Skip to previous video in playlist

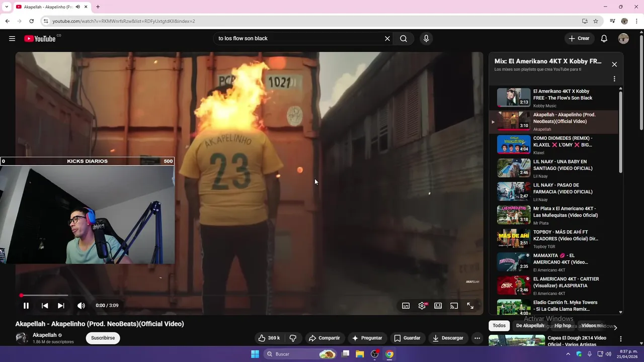[x=45, y=306]
